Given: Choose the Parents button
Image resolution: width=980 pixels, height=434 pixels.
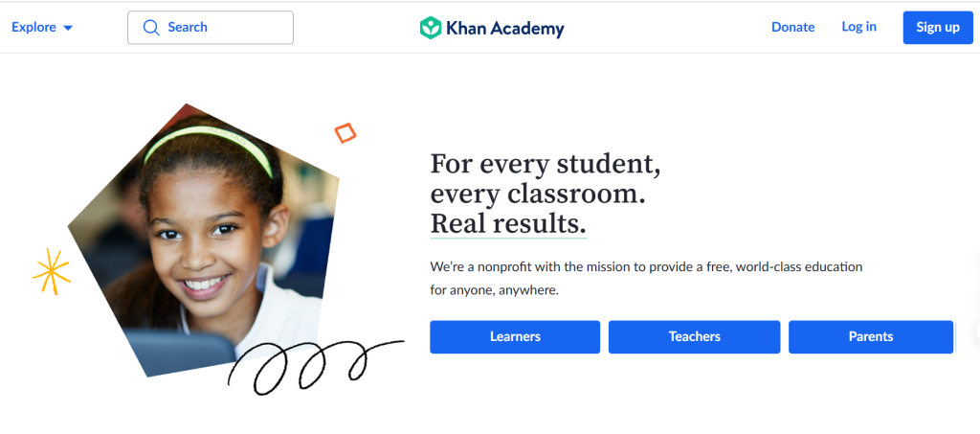Looking at the screenshot, I should coord(871,337).
